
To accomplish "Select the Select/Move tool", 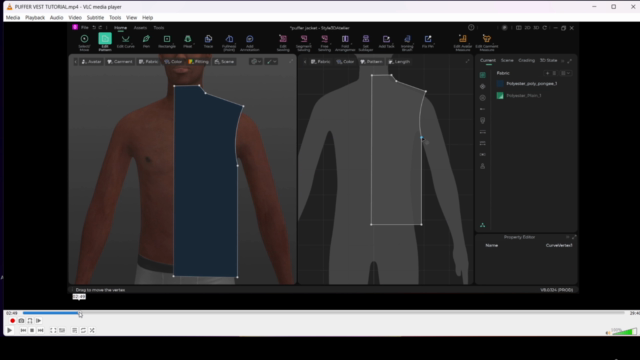I will (x=84, y=42).
